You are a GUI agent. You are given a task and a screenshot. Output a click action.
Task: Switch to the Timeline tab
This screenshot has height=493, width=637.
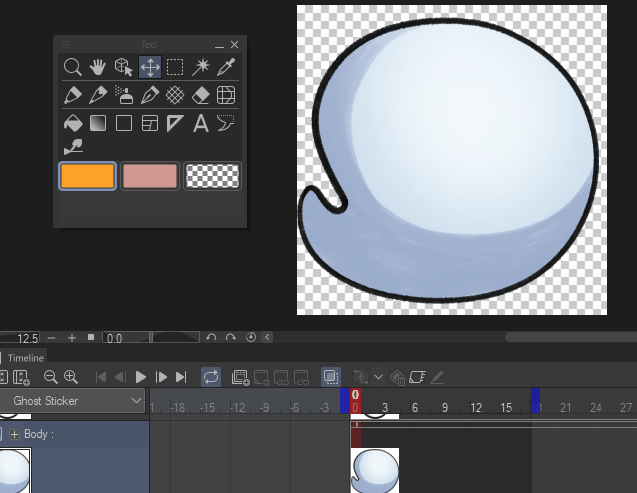26,357
